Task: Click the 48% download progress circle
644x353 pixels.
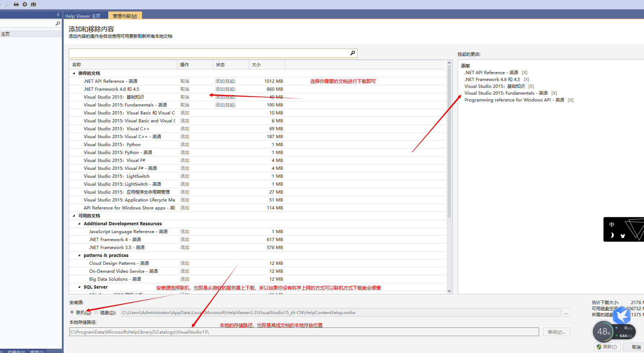Action: point(603,332)
